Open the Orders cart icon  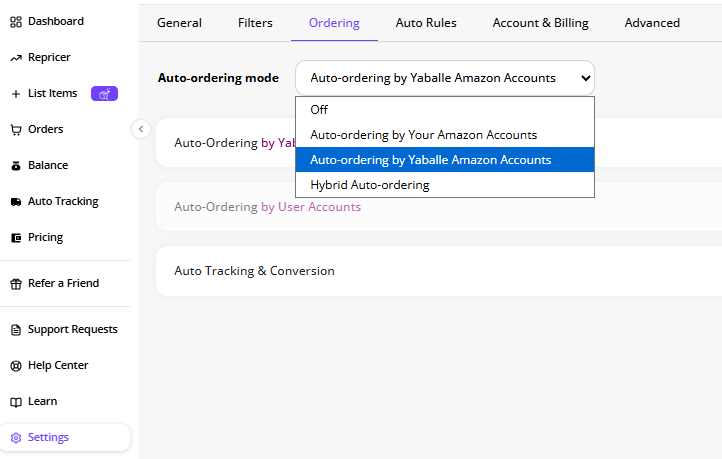pos(16,130)
